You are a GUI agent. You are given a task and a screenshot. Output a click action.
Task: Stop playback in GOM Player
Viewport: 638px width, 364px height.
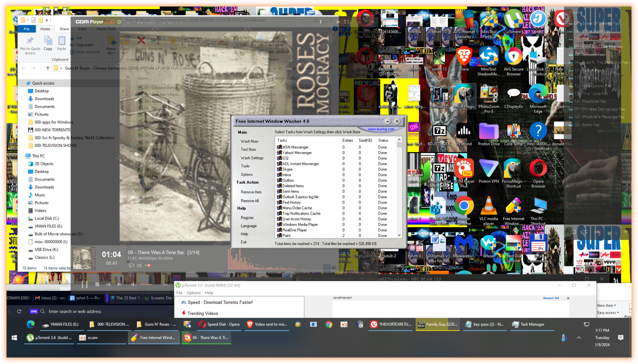(x=97, y=284)
